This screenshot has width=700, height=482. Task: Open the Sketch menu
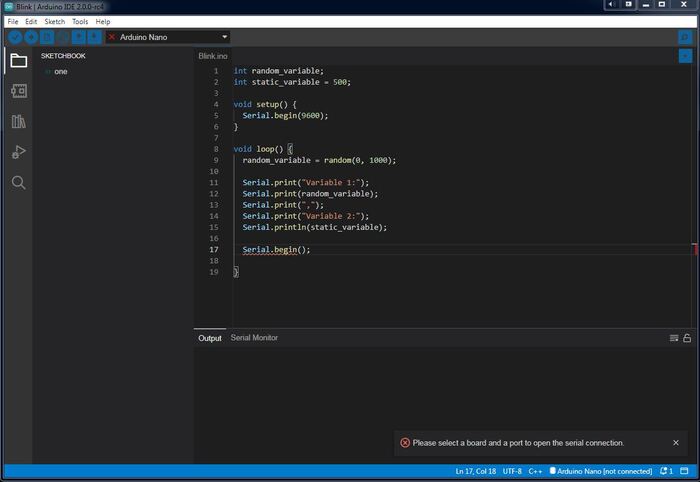pyautogui.click(x=54, y=21)
